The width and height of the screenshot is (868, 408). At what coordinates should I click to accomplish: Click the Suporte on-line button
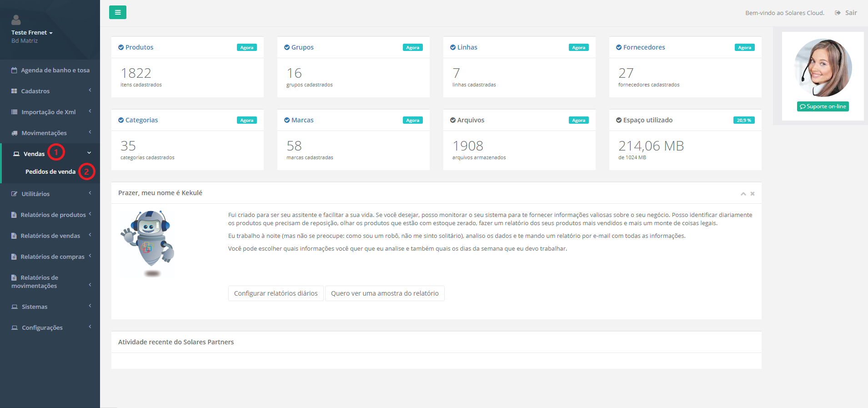[823, 106]
